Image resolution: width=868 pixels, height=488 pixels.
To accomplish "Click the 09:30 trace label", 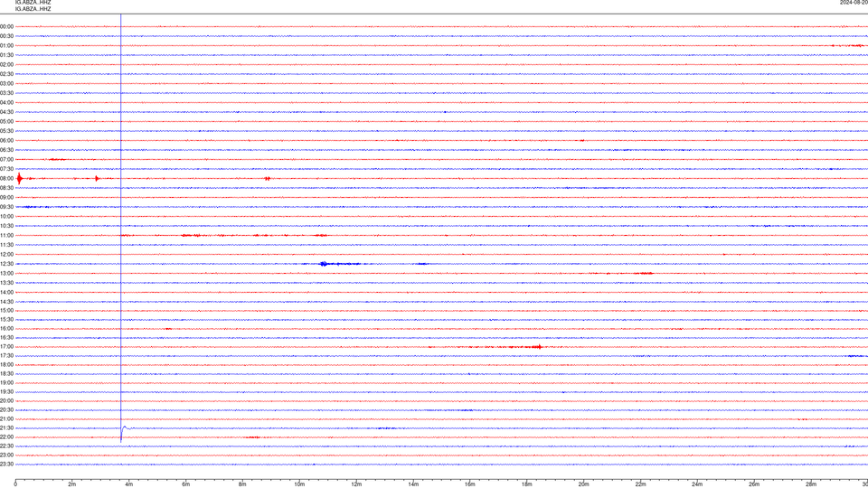I will (6, 207).
